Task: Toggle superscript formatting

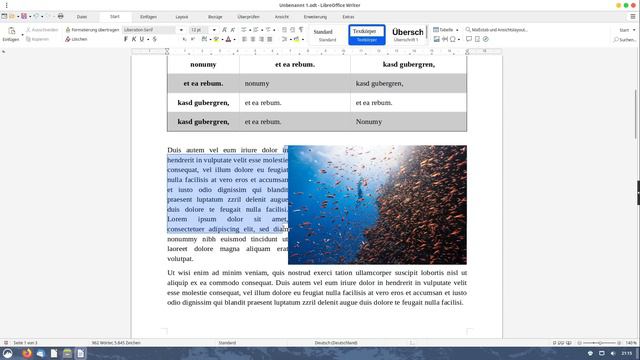Action: (x=193, y=39)
